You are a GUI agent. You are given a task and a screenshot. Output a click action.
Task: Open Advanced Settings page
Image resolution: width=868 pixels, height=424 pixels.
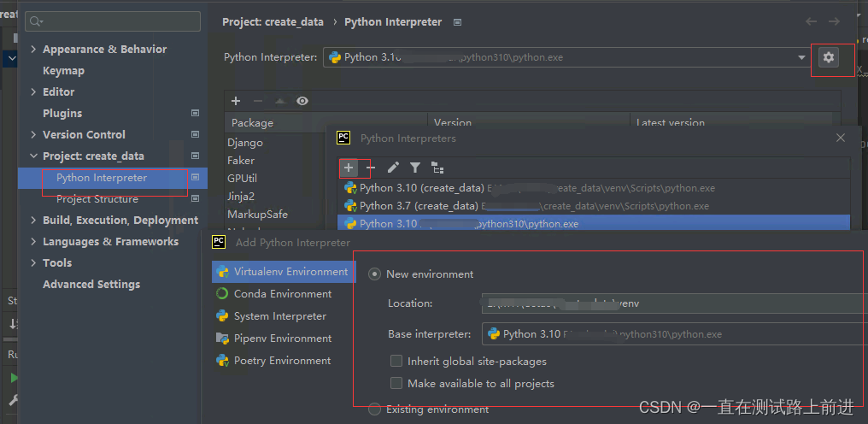click(91, 285)
